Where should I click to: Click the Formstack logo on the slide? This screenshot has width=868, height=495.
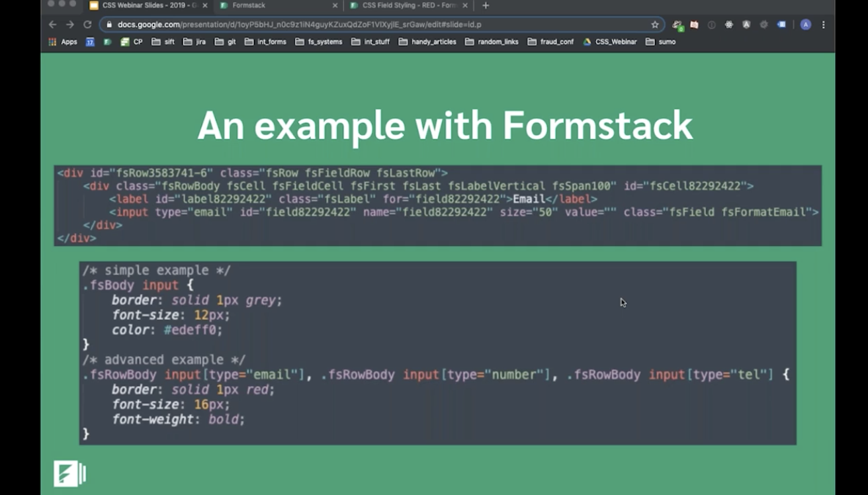[70, 474]
